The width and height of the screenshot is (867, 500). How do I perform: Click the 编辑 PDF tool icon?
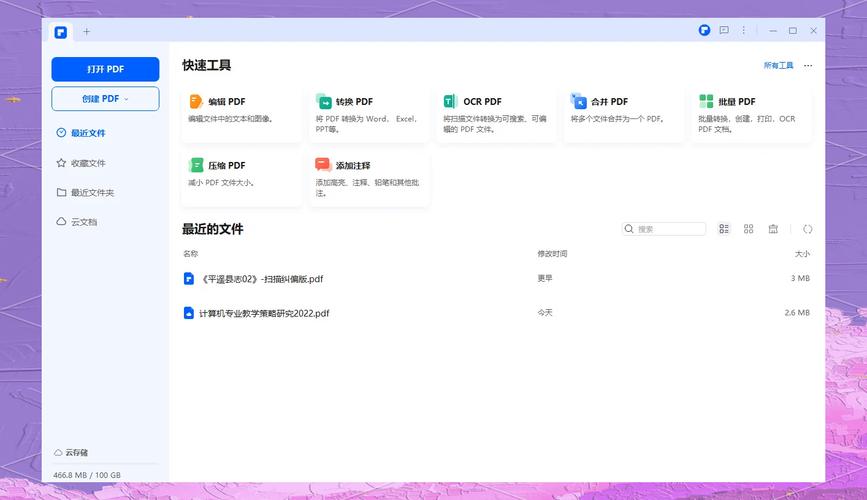click(196, 101)
